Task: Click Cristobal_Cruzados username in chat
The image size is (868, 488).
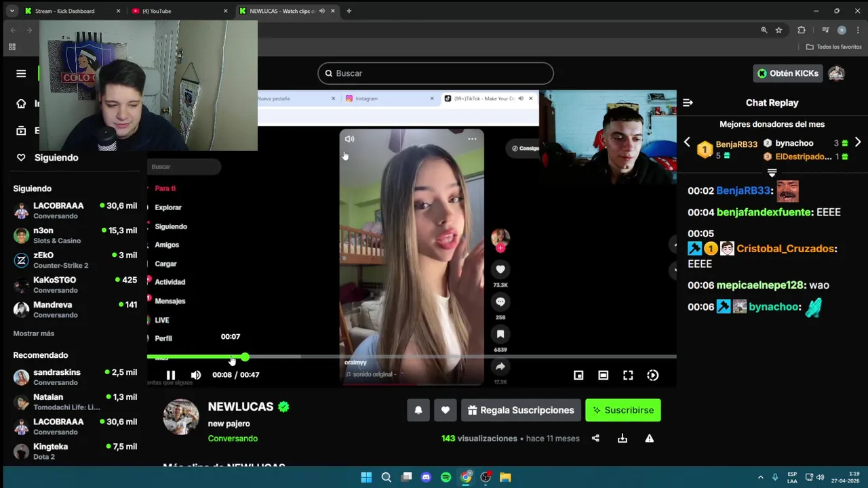Action: 785,249
